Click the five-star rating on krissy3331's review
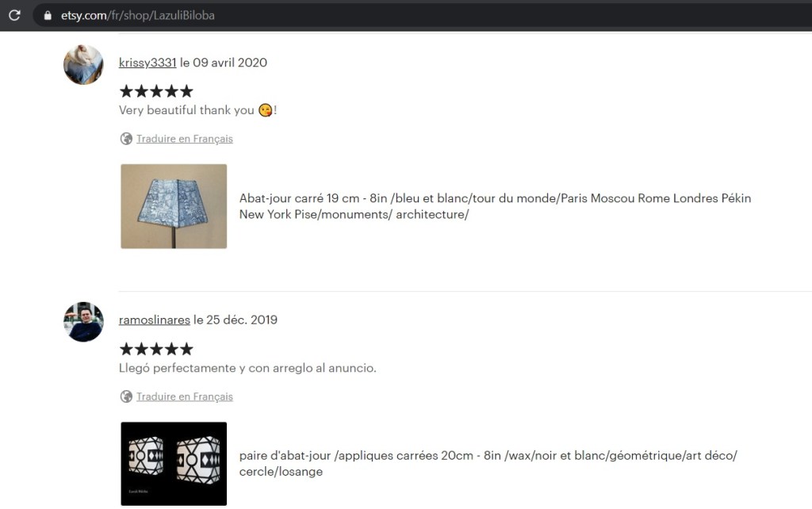The height and width of the screenshot is (509, 812). 156,92
